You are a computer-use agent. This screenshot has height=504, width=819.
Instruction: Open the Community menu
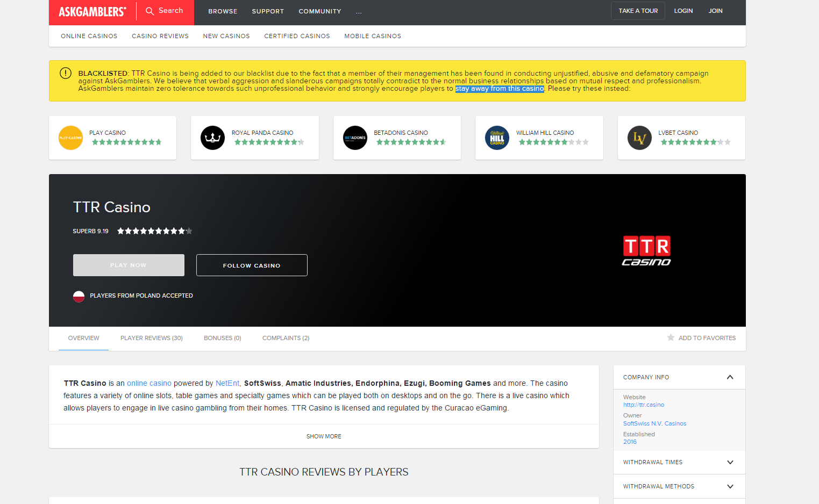(x=320, y=11)
